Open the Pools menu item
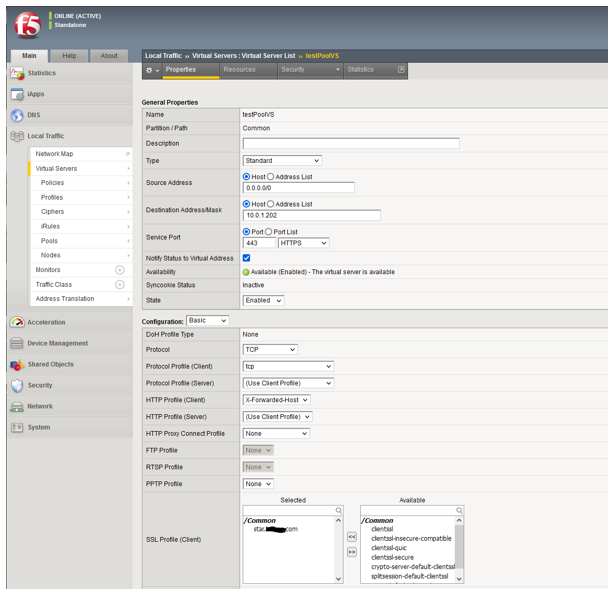 pos(81,241)
